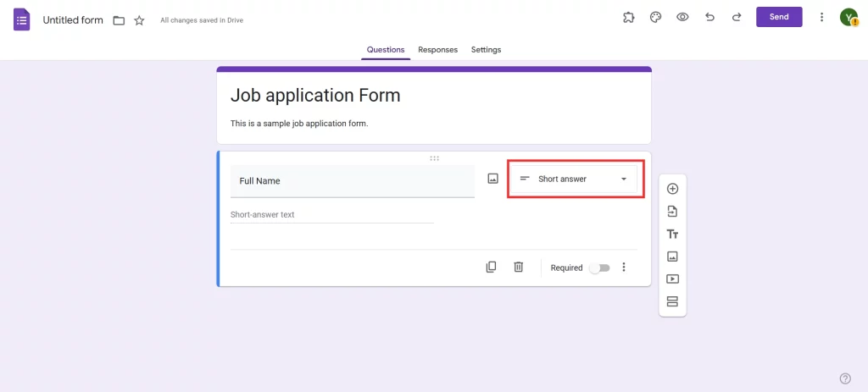Add a video to the form
The width and height of the screenshot is (868, 392).
point(672,279)
